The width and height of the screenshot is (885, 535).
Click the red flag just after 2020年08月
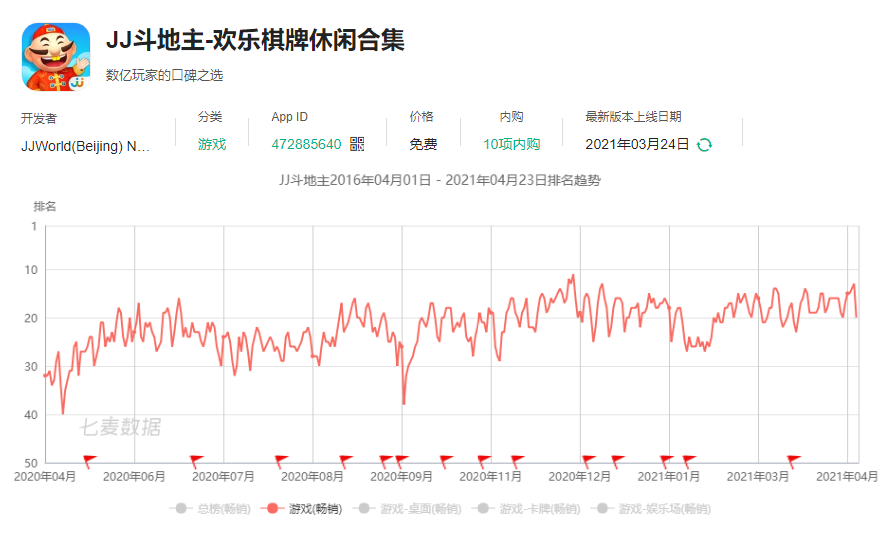pyautogui.click(x=345, y=461)
